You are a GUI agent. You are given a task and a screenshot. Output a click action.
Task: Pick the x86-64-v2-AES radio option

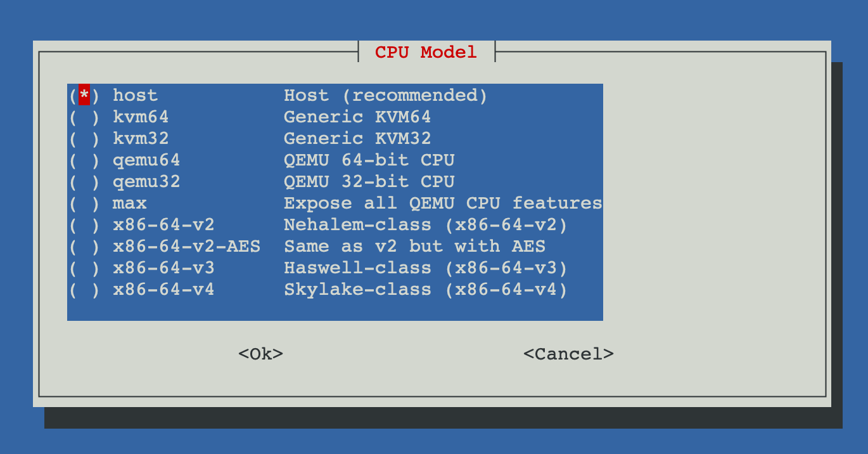84,247
